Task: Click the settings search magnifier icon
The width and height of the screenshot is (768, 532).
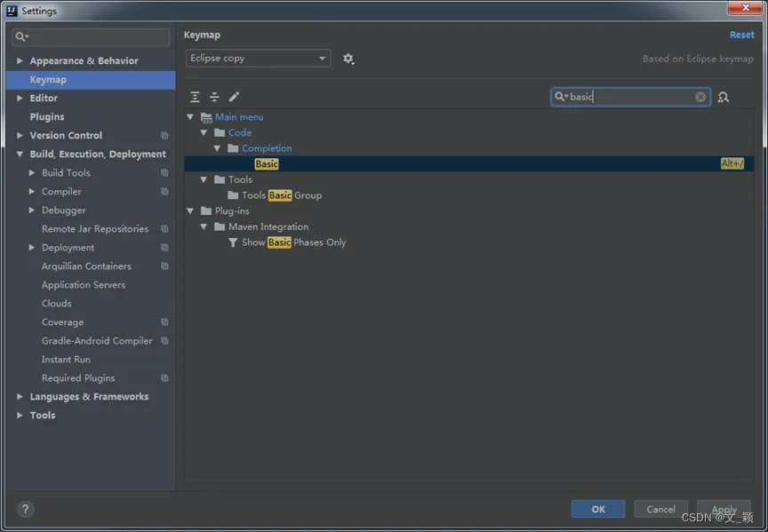Action: [21, 37]
